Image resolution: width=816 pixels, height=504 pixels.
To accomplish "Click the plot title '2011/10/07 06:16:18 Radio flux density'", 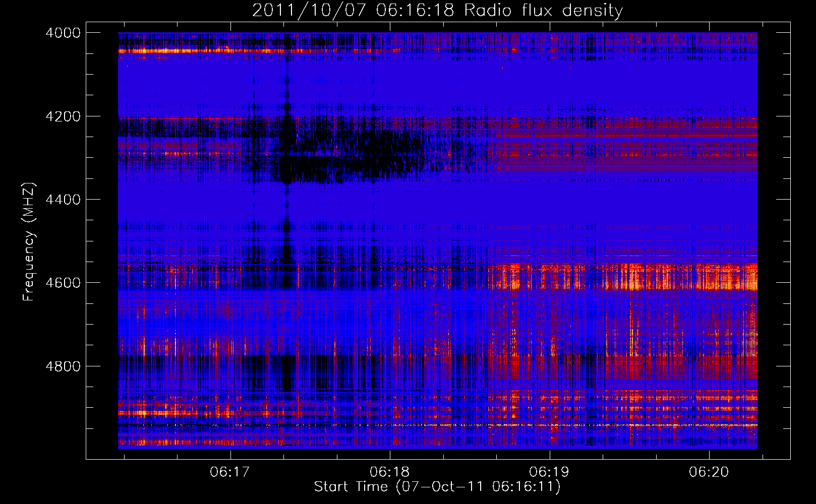I will pyautogui.click(x=437, y=10).
